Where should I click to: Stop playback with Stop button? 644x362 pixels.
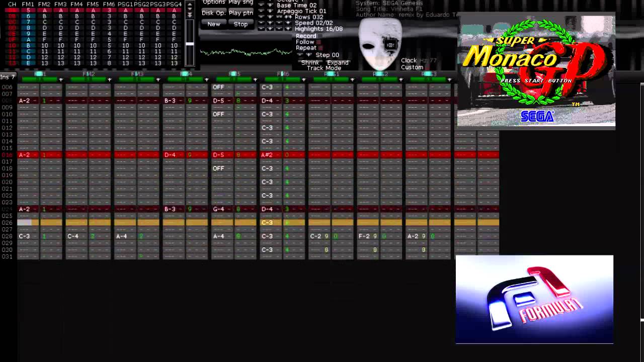(x=240, y=24)
